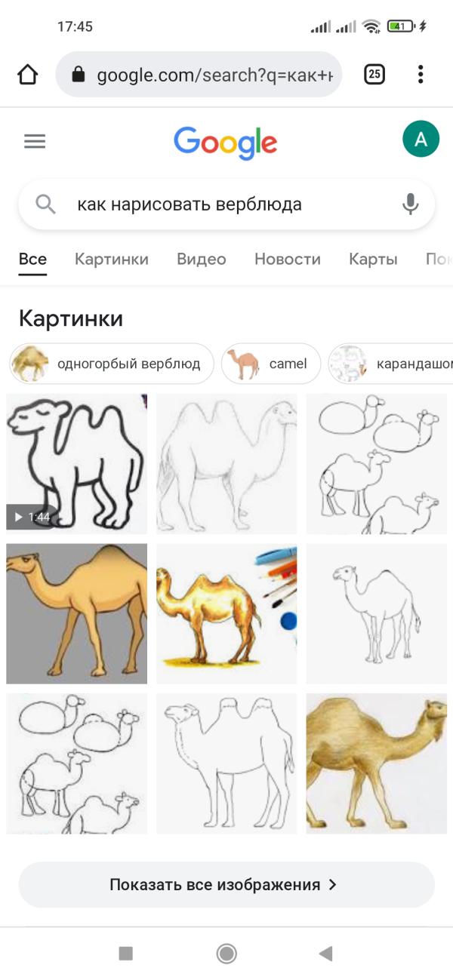
Task: Switch to the Новости tab
Action: 288,260
